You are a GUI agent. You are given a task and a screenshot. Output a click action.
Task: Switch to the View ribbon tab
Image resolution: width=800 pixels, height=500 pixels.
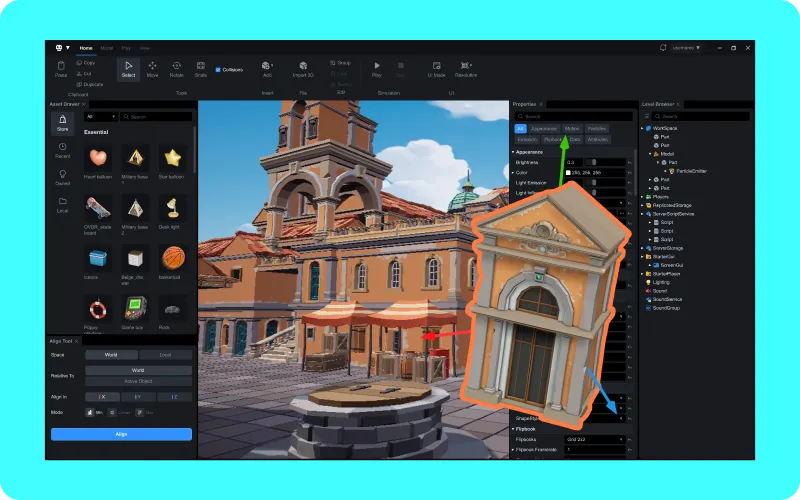pos(145,48)
